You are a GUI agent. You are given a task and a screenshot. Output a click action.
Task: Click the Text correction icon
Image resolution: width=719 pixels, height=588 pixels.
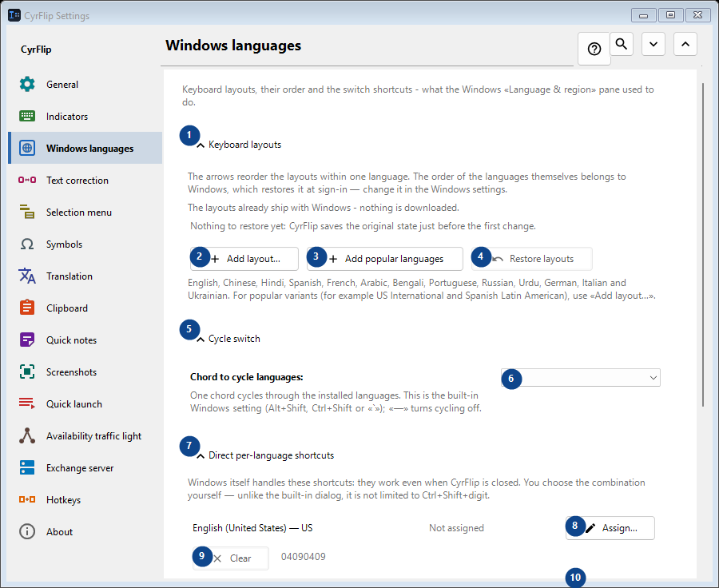[x=27, y=180]
